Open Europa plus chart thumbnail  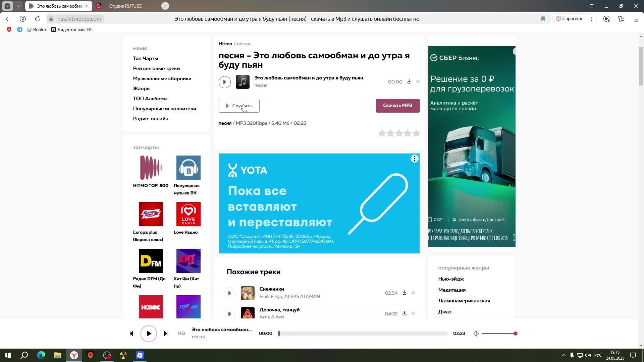pyautogui.click(x=151, y=214)
